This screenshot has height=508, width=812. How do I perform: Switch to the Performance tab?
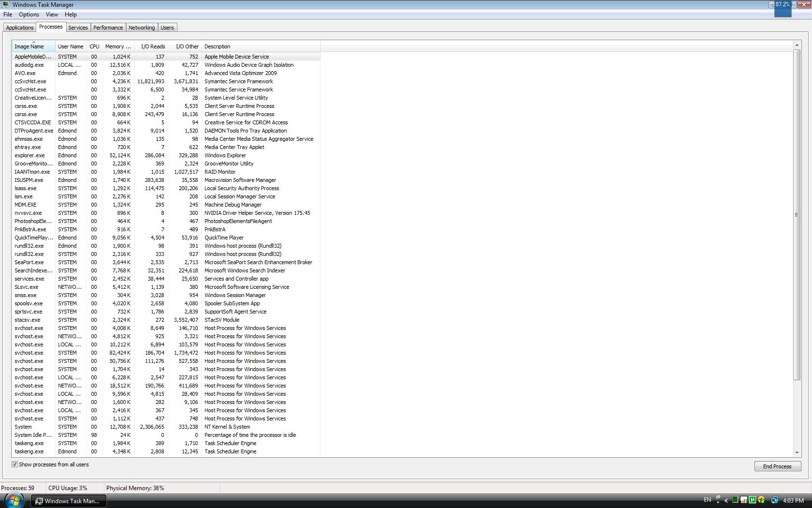[108, 28]
